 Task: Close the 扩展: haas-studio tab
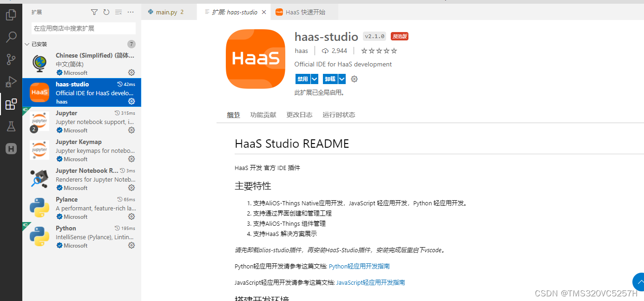pos(264,12)
